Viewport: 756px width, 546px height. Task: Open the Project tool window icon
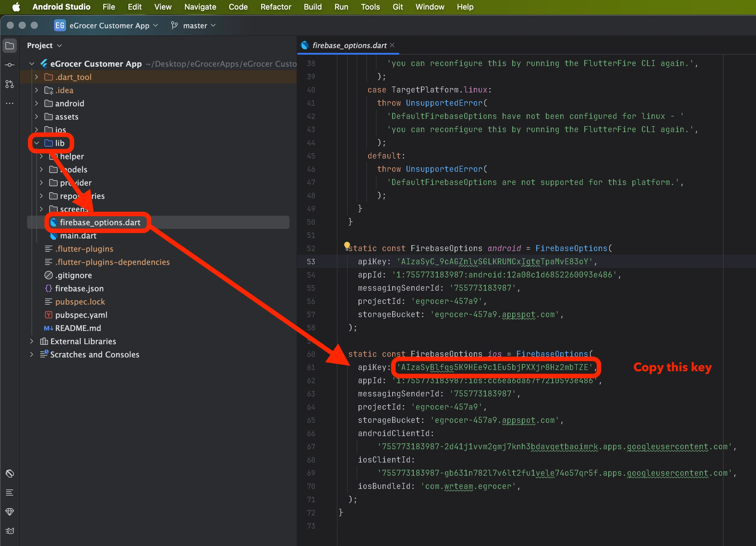point(10,45)
